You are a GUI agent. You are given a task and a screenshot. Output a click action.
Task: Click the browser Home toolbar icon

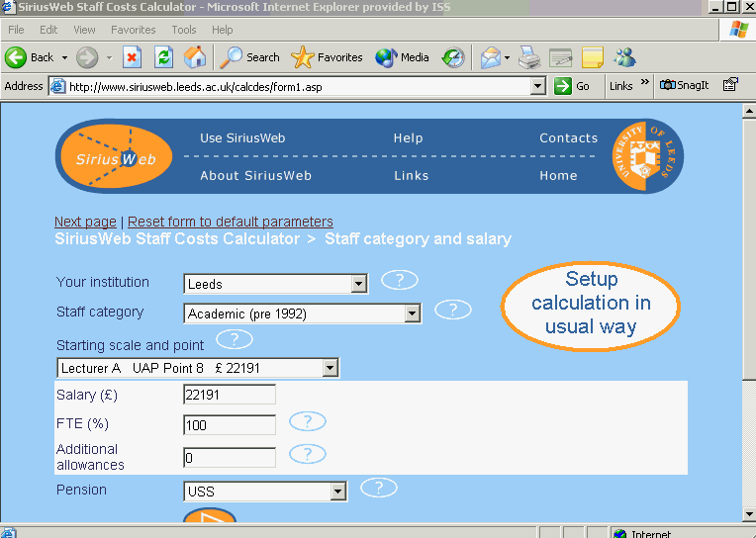point(195,57)
